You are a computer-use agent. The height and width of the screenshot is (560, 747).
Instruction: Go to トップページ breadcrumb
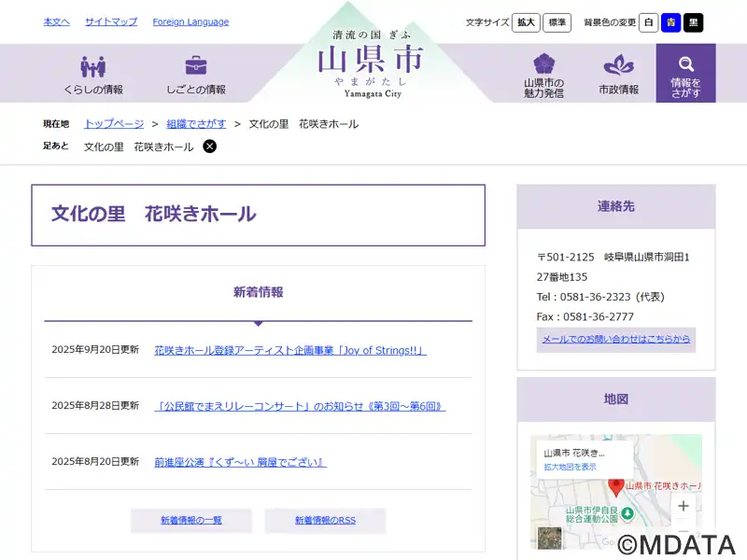click(114, 123)
